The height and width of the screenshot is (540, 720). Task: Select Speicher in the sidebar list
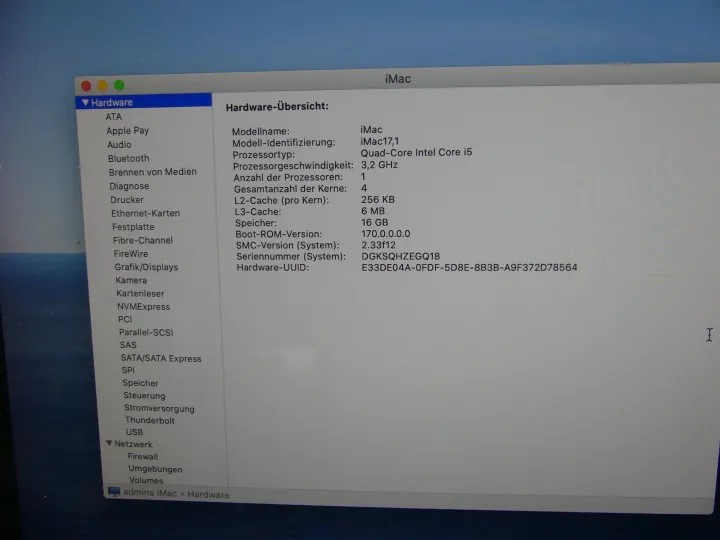[141, 383]
